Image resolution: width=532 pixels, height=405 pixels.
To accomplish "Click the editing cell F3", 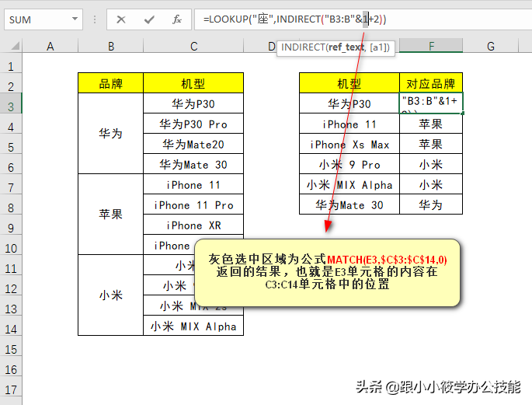I will pos(431,103).
